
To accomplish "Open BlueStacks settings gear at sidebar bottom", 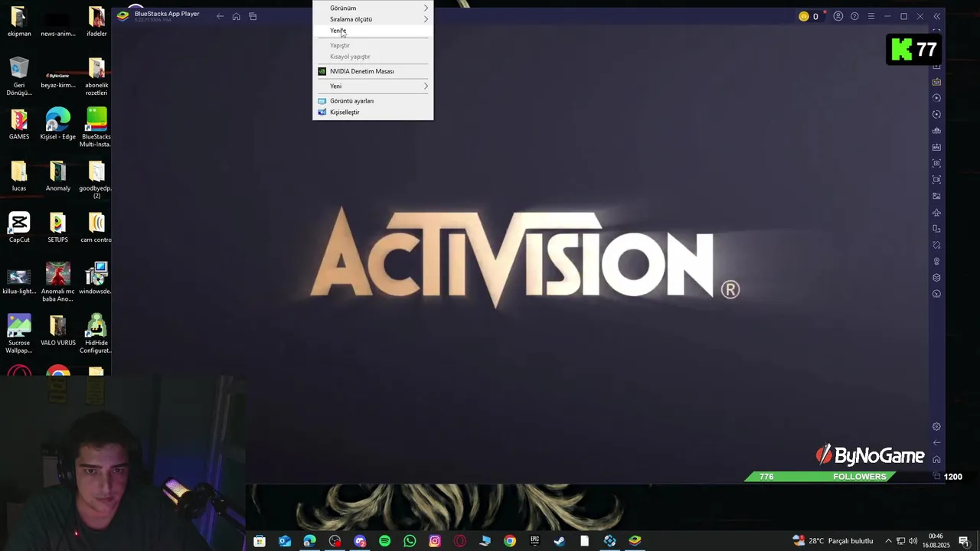I will tap(936, 427).
